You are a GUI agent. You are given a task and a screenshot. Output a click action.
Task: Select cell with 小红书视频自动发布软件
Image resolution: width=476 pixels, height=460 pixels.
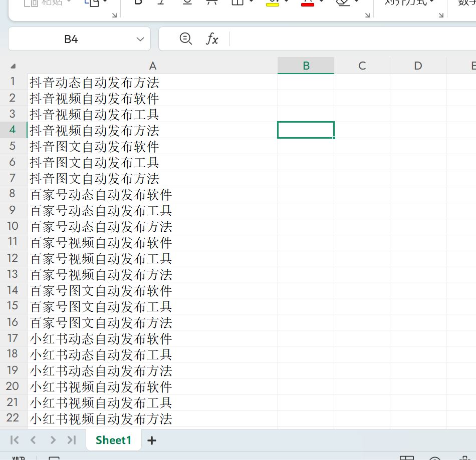coord(152,386)
